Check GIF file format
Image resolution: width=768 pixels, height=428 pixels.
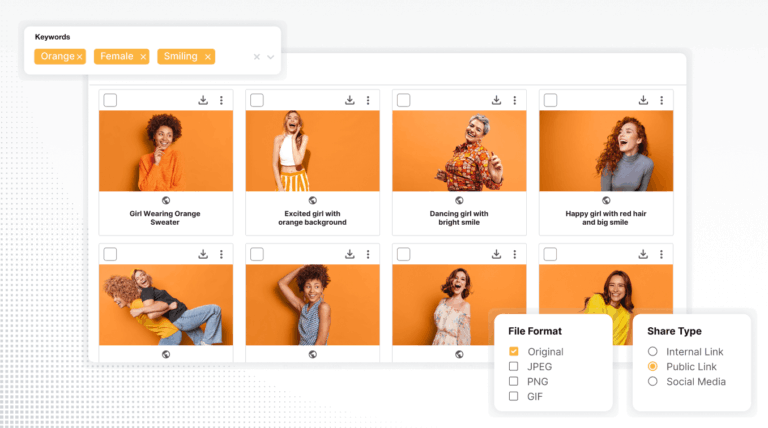(x=513, y=396)
